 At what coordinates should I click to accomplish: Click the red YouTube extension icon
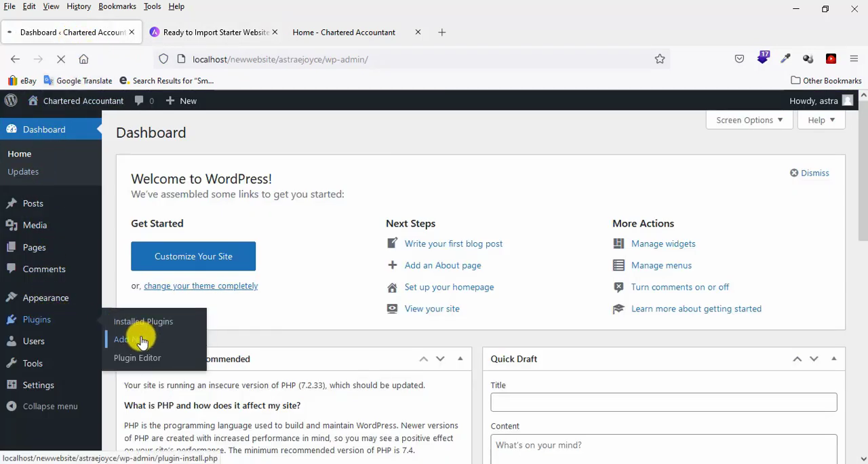pos(831,59)
